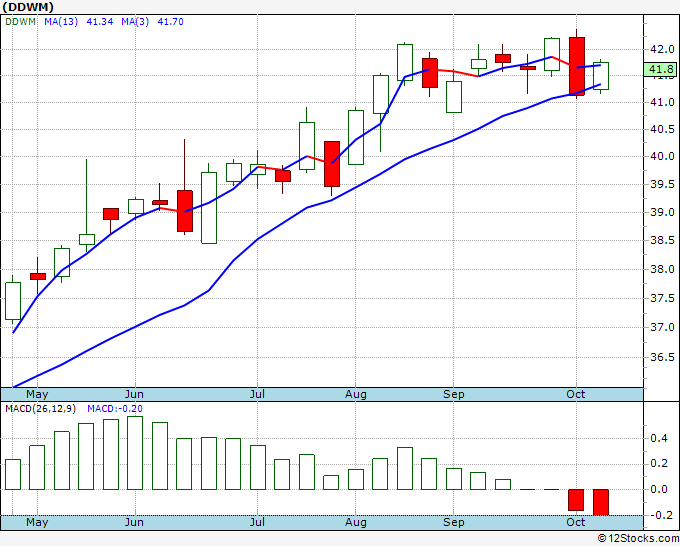Click the MA(3) legend label

(135, 22)
